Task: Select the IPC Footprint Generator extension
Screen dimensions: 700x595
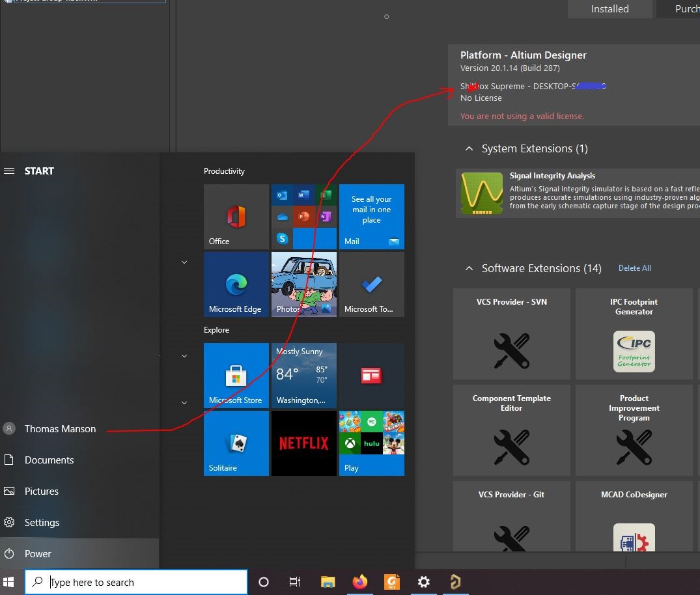Action: 634,334
